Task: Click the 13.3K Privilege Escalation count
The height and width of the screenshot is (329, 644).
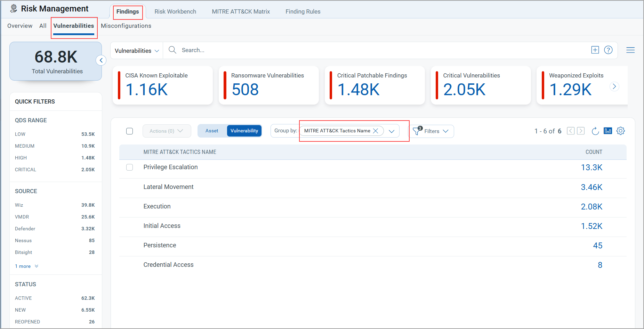Action: pos(591,167)
